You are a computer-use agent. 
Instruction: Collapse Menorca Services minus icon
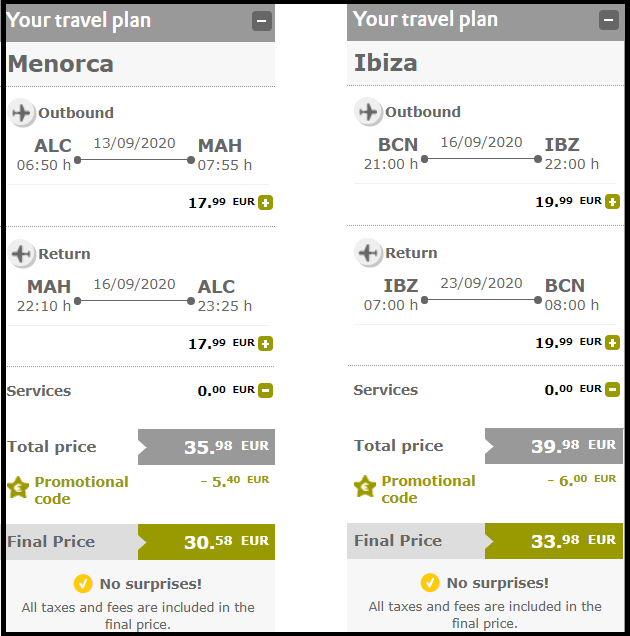tap(265, 390)
